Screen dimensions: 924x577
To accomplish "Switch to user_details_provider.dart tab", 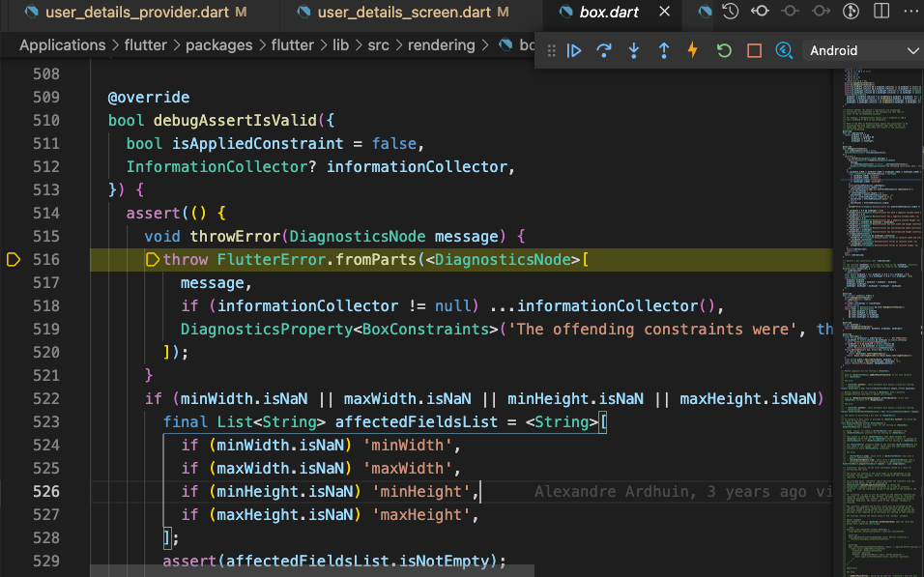I will point(136,12).
